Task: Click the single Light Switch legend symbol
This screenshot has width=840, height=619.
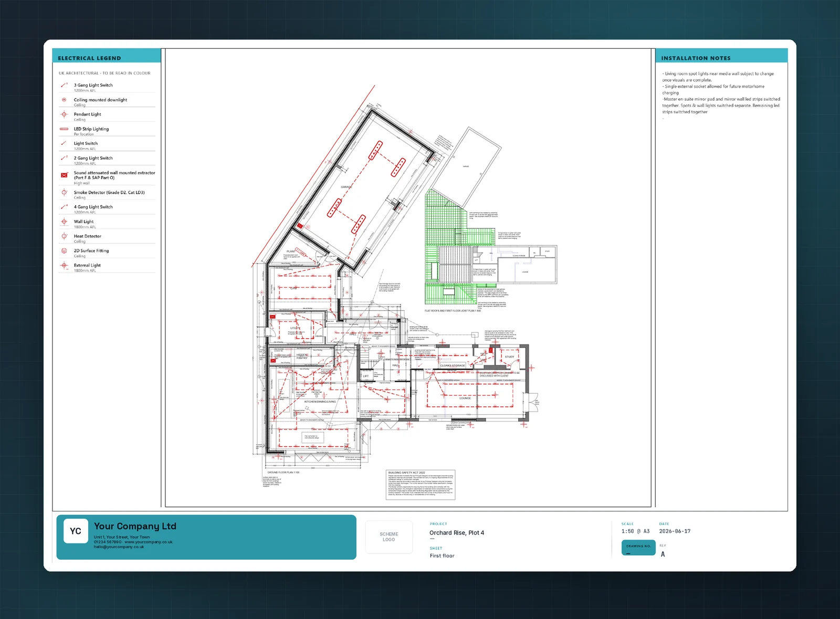Action: coord(64,143)
